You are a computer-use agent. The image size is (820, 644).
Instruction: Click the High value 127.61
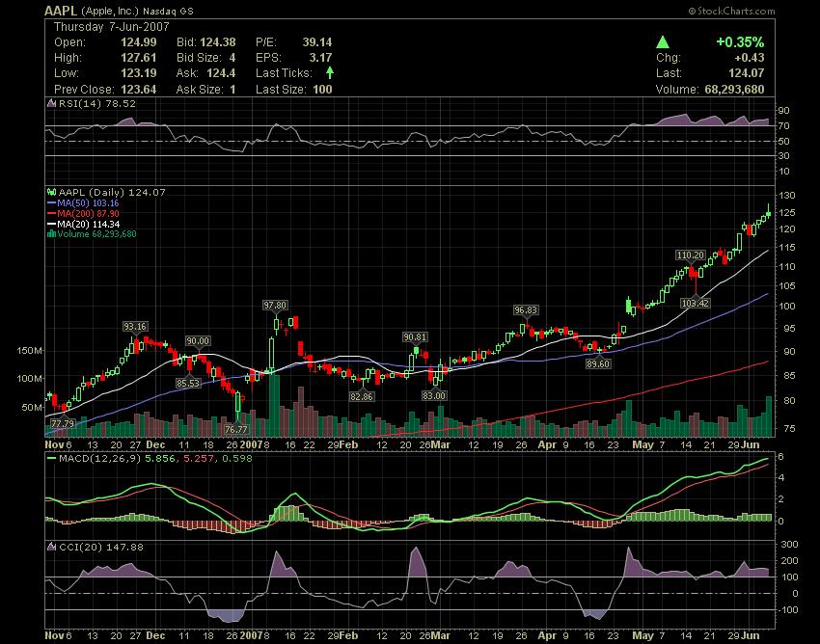click(x=139, y=58)
